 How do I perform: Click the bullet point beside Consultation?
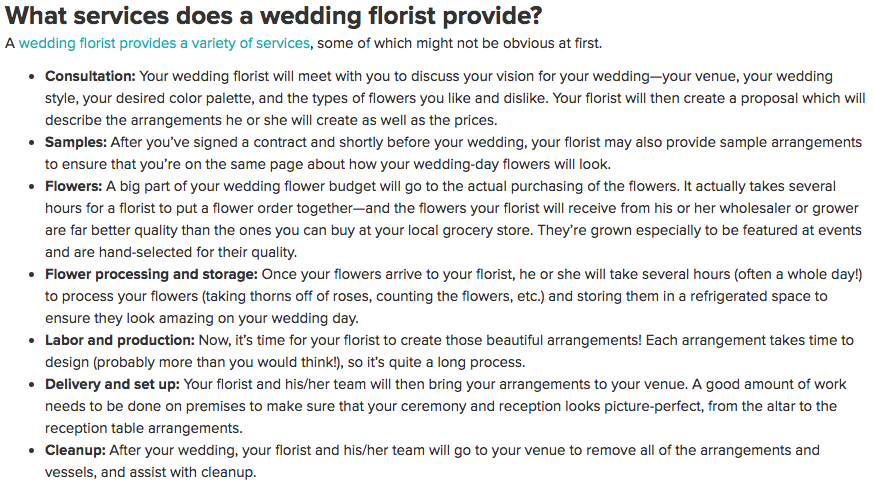pos(35,77)
